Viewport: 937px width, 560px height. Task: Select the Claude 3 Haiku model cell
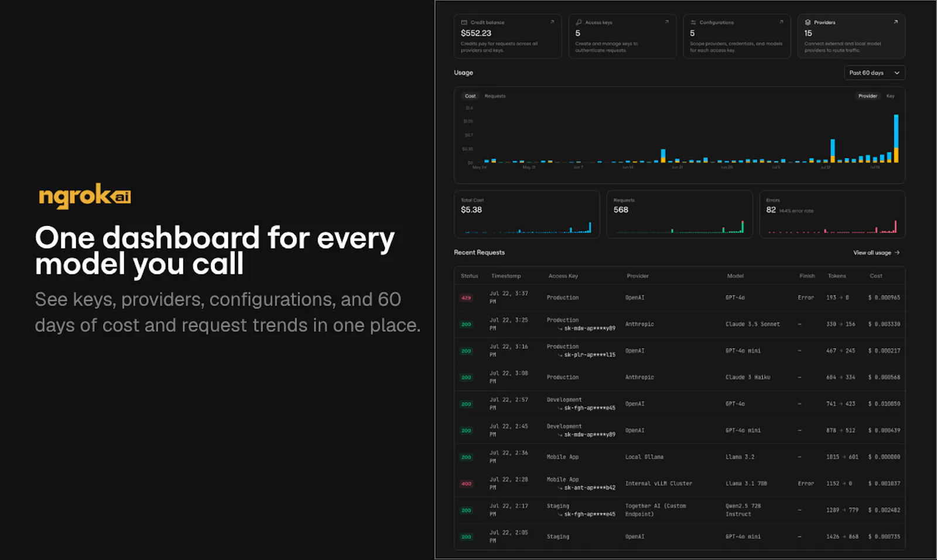(x=748, y=377)
